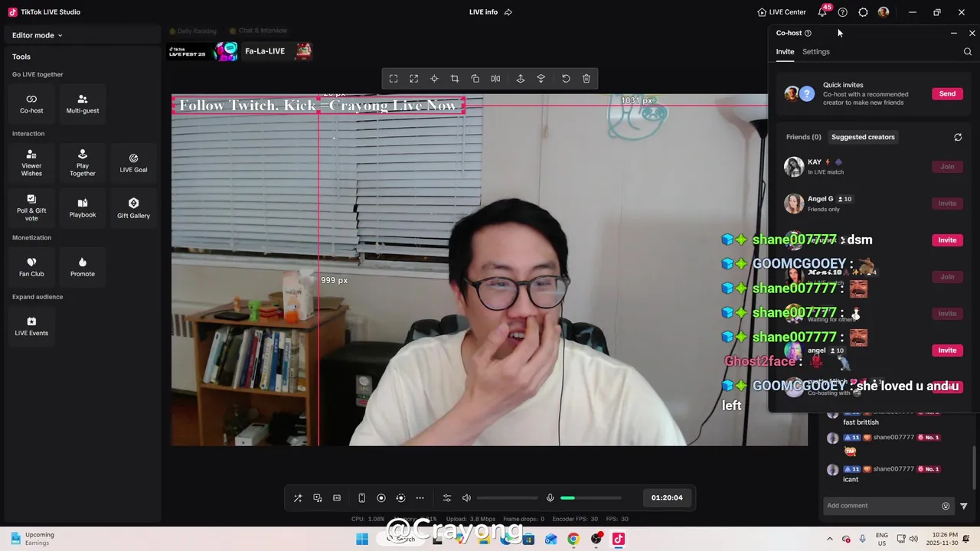Click the Invite button next to Angel G
Viewport: 980px width, 551px height.
947,203
